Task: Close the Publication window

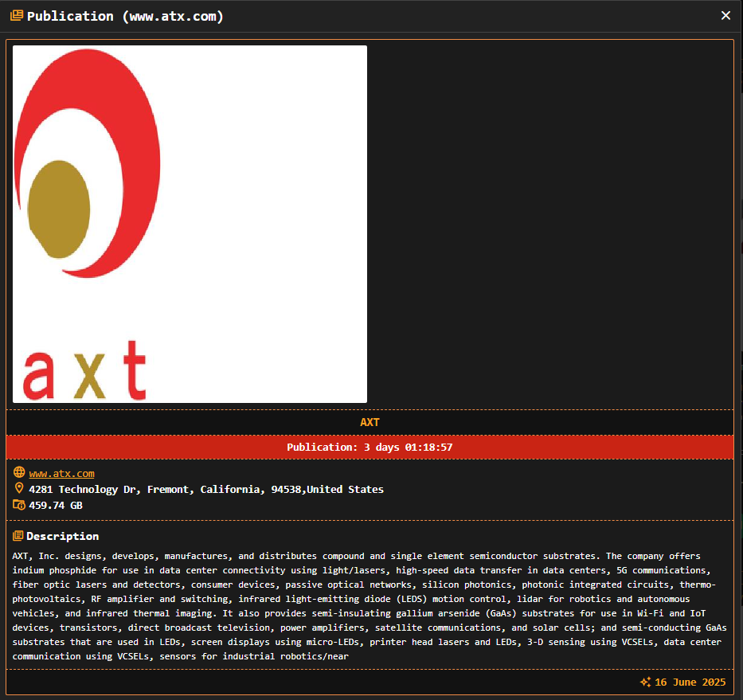Action: 725,14
